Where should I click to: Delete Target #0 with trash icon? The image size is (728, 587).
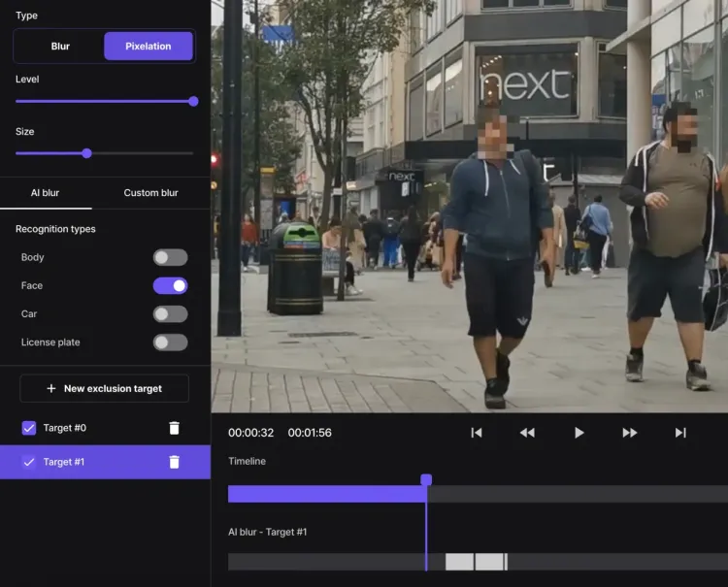[175, 428]
